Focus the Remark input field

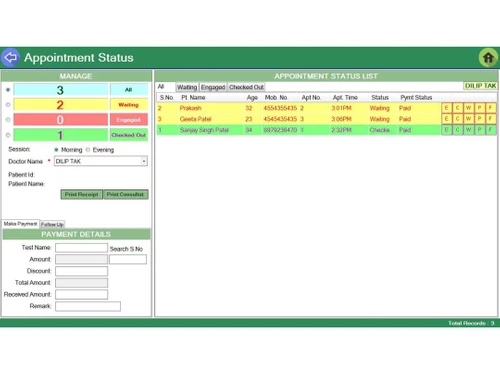(88, 306)
